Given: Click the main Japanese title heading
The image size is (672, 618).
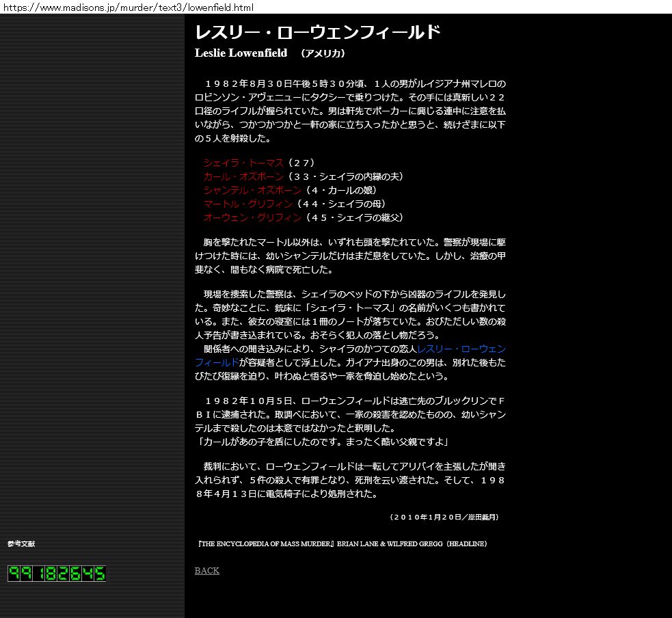Looking at the screenshot, I should pos(317,32).
